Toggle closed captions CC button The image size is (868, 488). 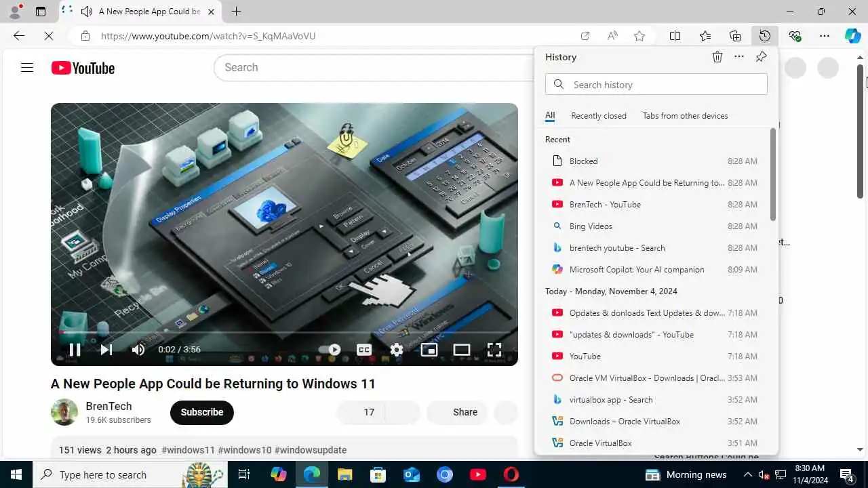pyautogui.click(x=364, y=350)
